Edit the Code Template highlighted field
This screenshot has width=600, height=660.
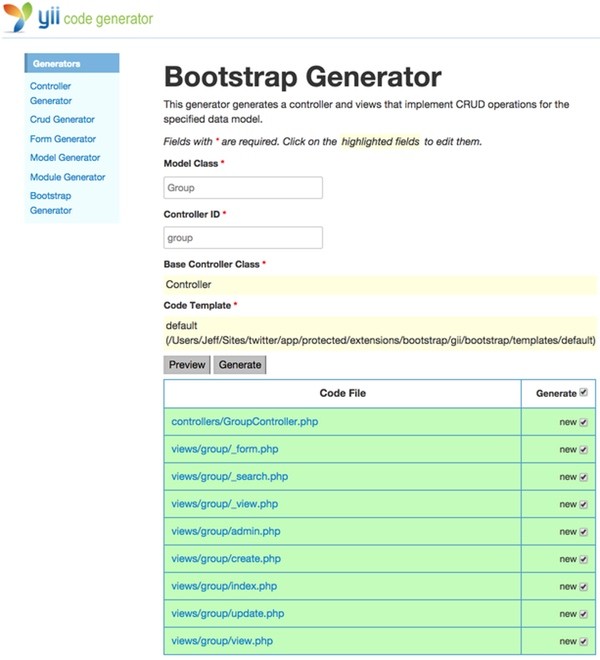coord(380,333)
